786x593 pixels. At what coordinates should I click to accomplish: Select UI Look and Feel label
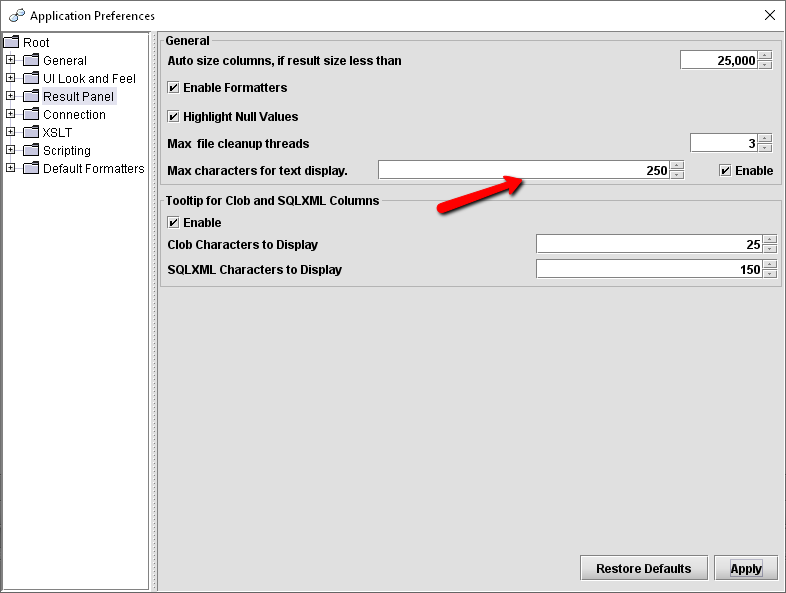pos(89,79)
